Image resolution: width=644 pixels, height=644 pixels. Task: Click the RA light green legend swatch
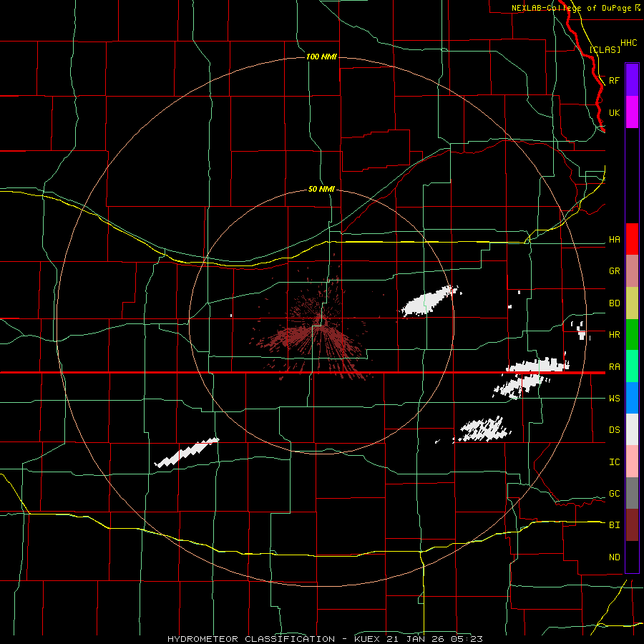pyautogui.click(x=632, y=366)
